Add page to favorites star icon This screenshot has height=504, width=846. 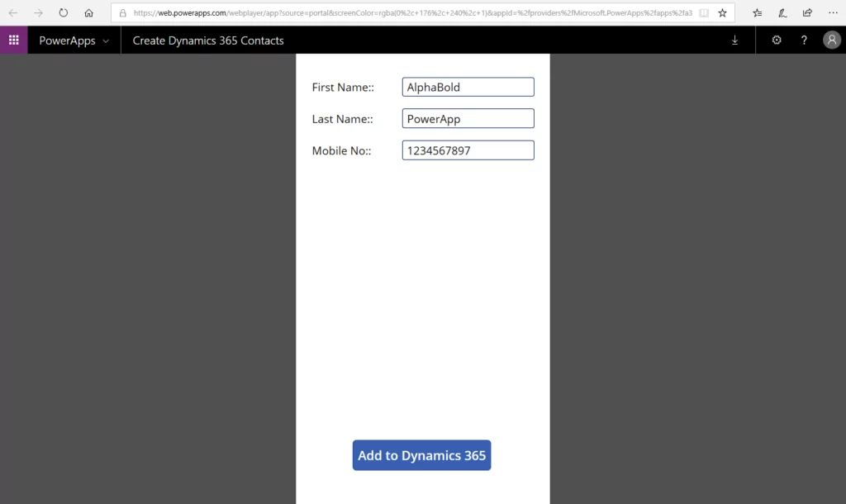coord(722,13)
